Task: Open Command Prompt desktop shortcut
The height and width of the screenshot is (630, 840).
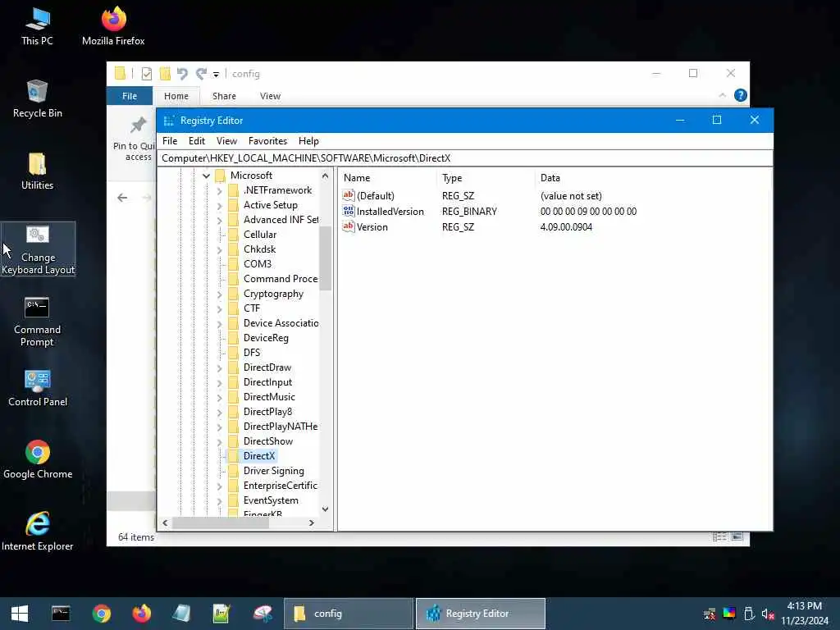Action: (37, 322)
